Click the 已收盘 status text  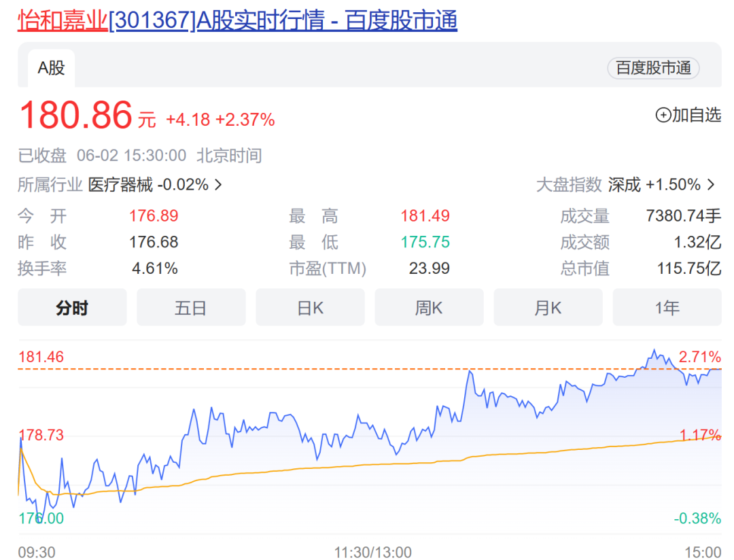pos(42,156)
